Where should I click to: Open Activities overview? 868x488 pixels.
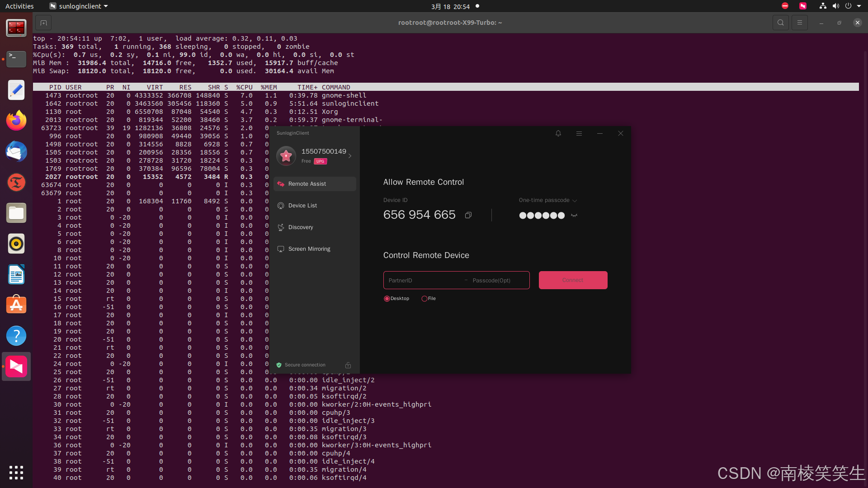coord(19,6)
